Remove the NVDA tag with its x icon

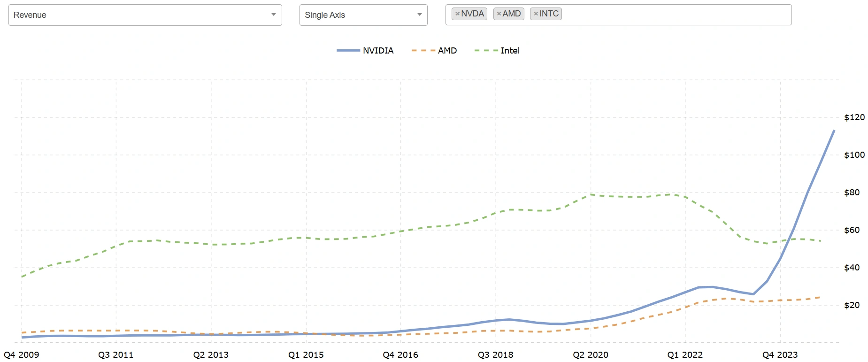[x=458, y=14]
